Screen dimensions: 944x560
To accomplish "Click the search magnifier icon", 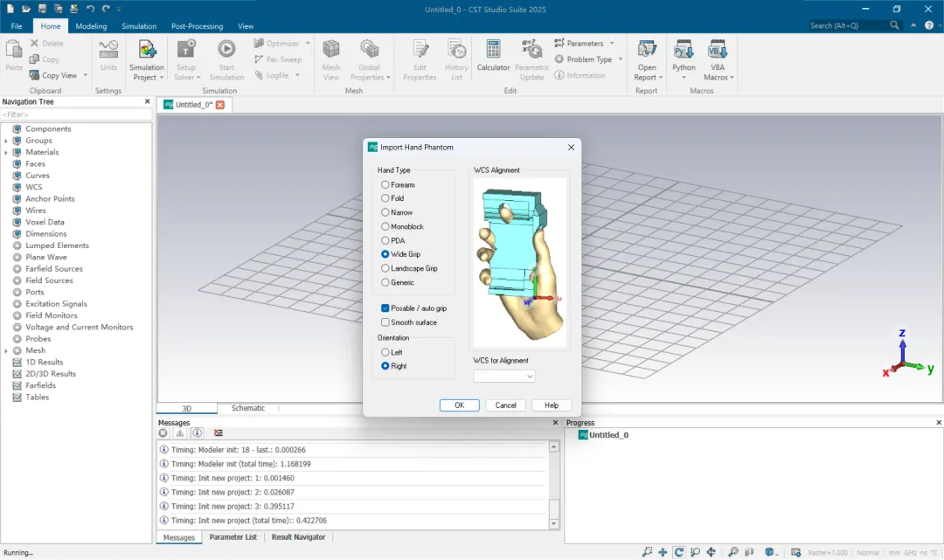I will point(894,25).
